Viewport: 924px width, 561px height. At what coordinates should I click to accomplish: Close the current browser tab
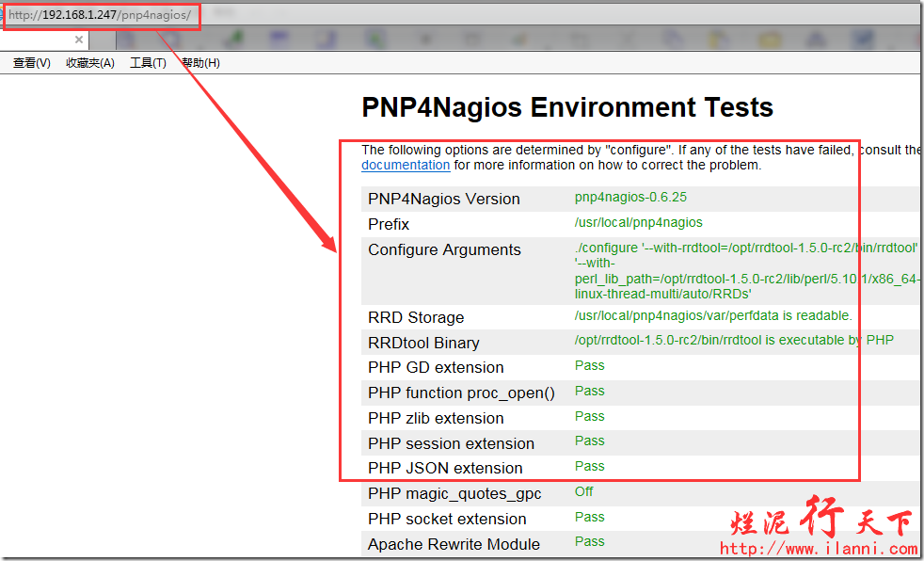tap(79, 40)
